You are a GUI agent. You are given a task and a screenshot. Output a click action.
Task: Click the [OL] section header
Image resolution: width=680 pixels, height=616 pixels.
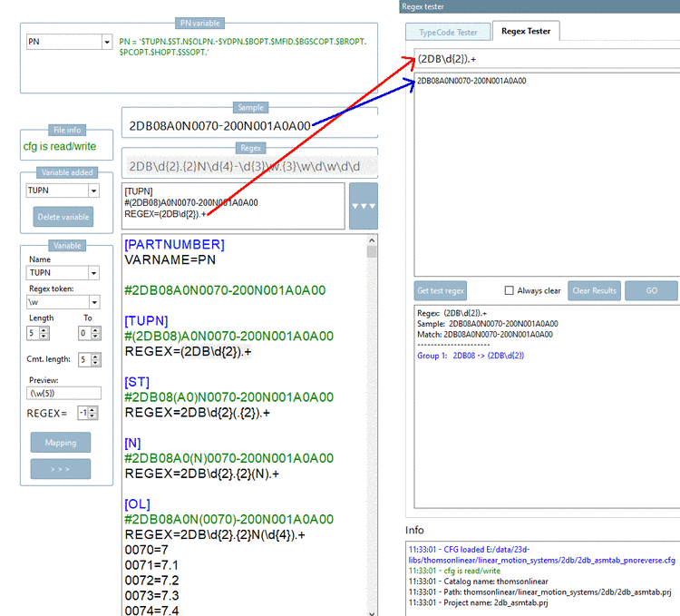[138, 504]
